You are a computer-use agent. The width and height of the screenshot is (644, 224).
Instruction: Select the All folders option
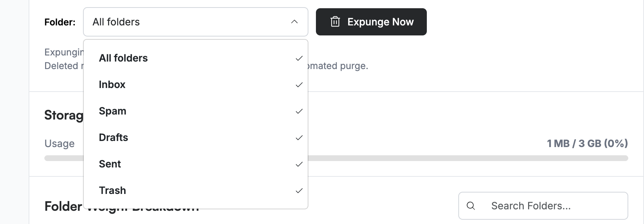[196, 58]
